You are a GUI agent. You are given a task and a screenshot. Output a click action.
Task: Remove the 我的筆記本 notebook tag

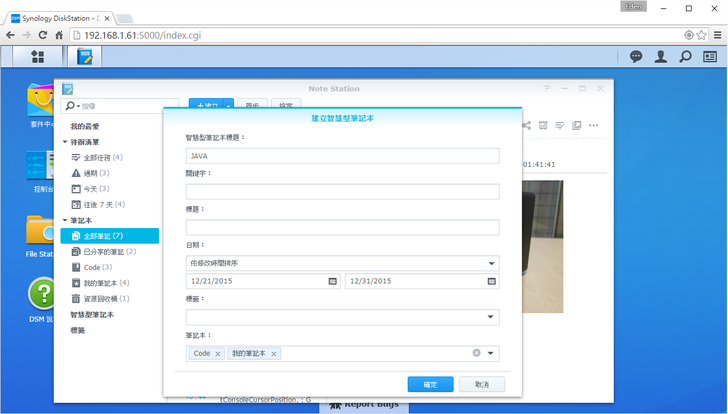[x=273, y=354]
